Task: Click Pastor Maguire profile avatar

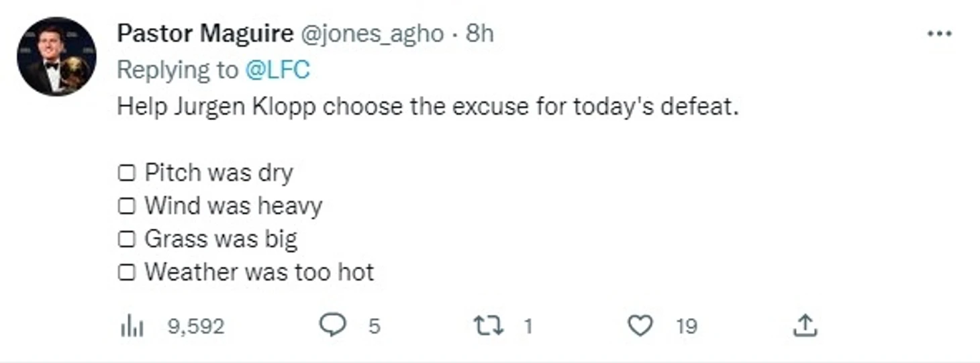Action: [56, 56]
